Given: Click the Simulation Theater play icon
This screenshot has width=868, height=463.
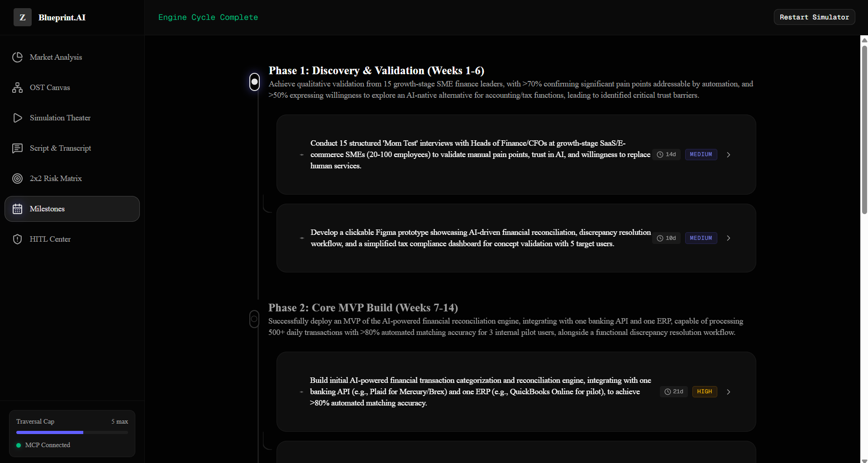Looking at the screenshot, I should 17,118.
